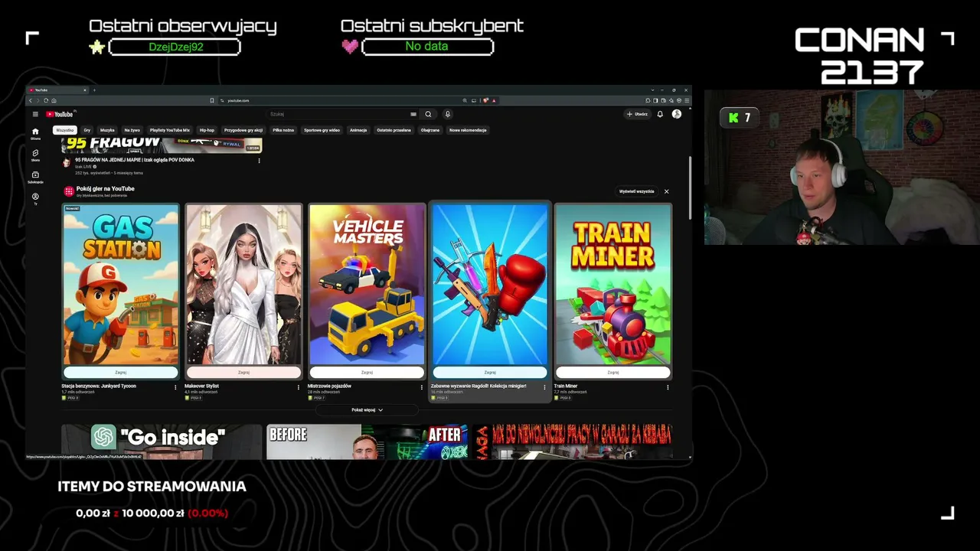Screen dimensions: 980x551
Task: Select the Na żywo filter chip
Action: coord(132,130)
